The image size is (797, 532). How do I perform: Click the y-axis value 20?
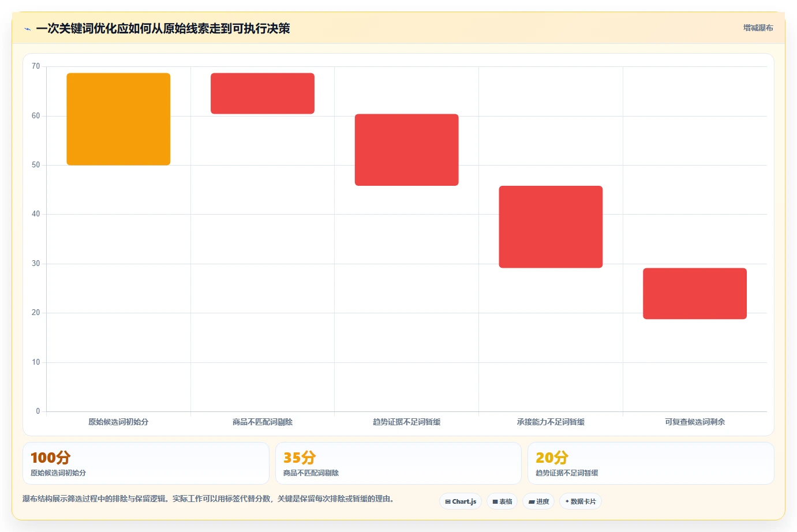pyautogui.click(x=36, y=313)
